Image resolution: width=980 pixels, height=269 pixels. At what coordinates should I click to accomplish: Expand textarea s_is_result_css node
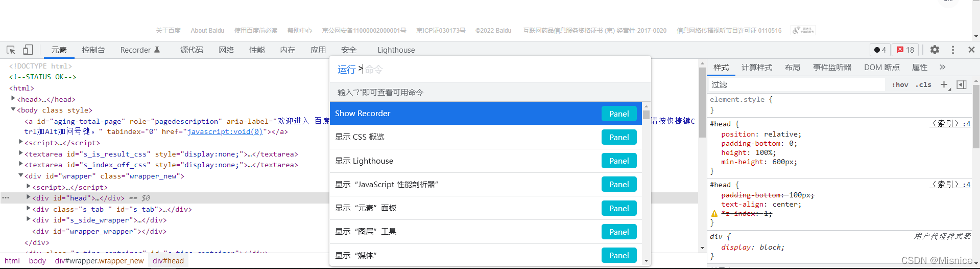[x=21, y=153]
